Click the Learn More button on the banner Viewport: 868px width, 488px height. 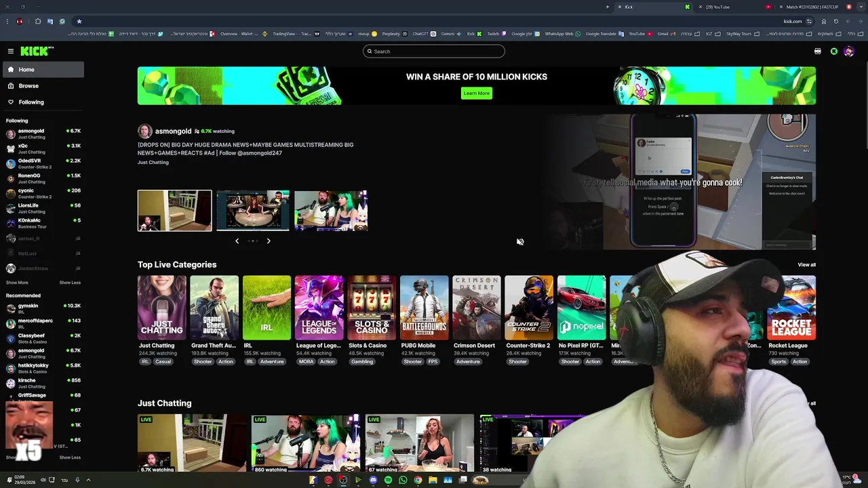pos(477,93)
